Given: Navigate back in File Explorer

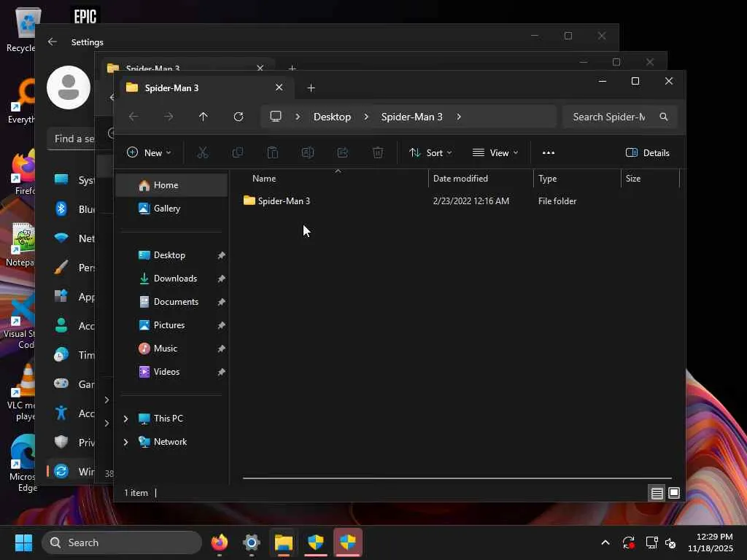Looking at the screenshot, I should 134,117.
